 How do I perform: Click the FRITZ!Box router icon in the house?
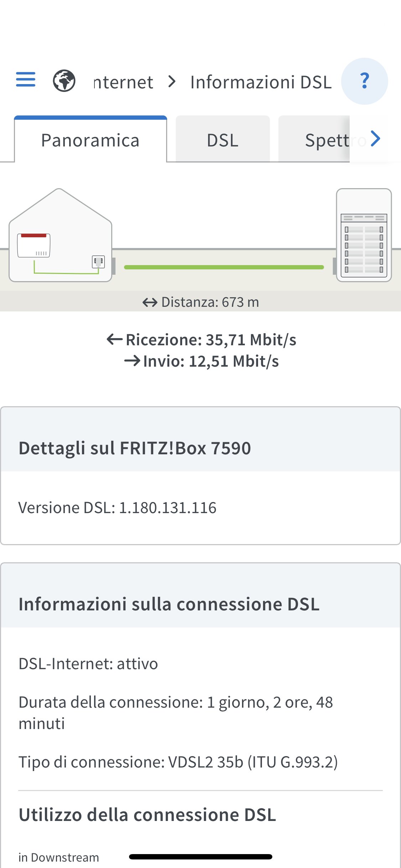coord(34,245)
